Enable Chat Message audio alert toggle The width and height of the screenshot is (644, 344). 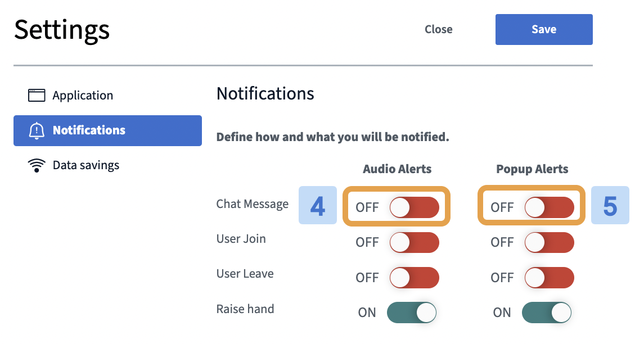(414, 207)
